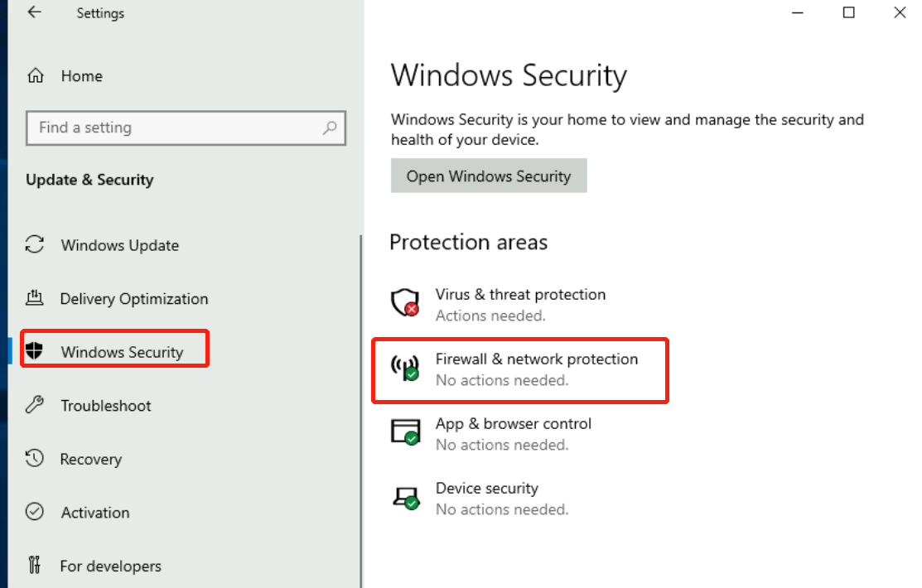Click the search magnifier icon
The height and width of the screenshot is (588, 922).
pyautogui.click(x=330, y=128)
